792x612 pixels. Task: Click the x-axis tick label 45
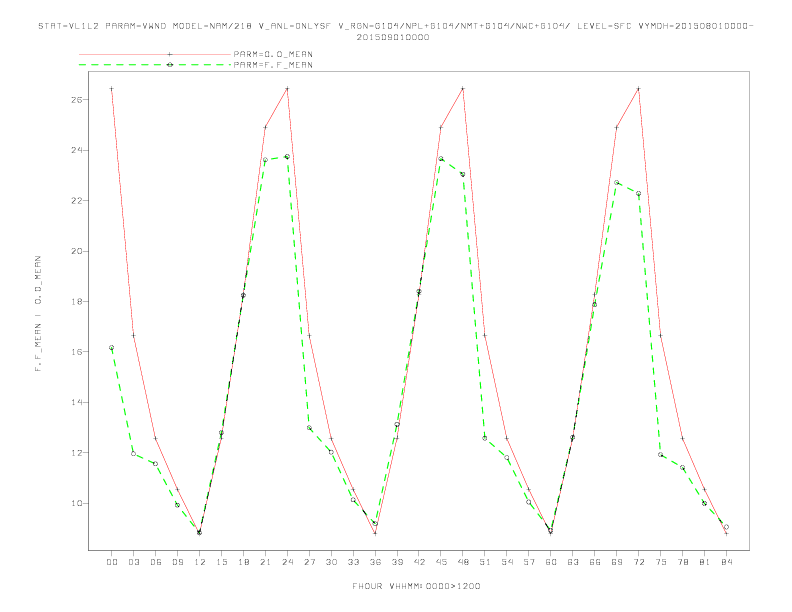click(441, 562)
